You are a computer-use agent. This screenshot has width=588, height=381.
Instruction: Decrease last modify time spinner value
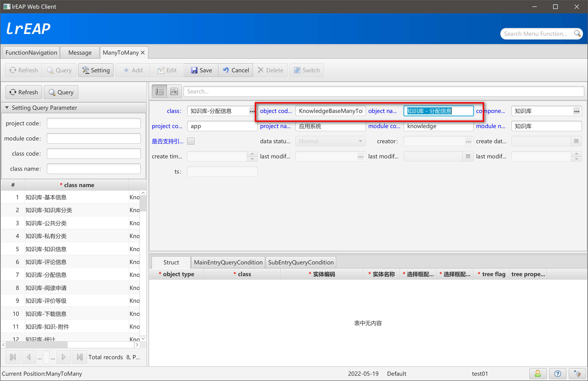(576, 159)
